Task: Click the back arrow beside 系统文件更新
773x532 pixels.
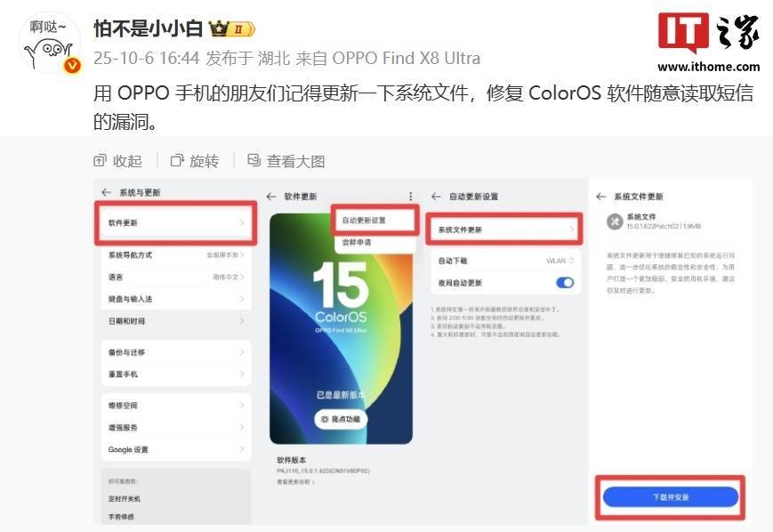Action: [600, 197]
